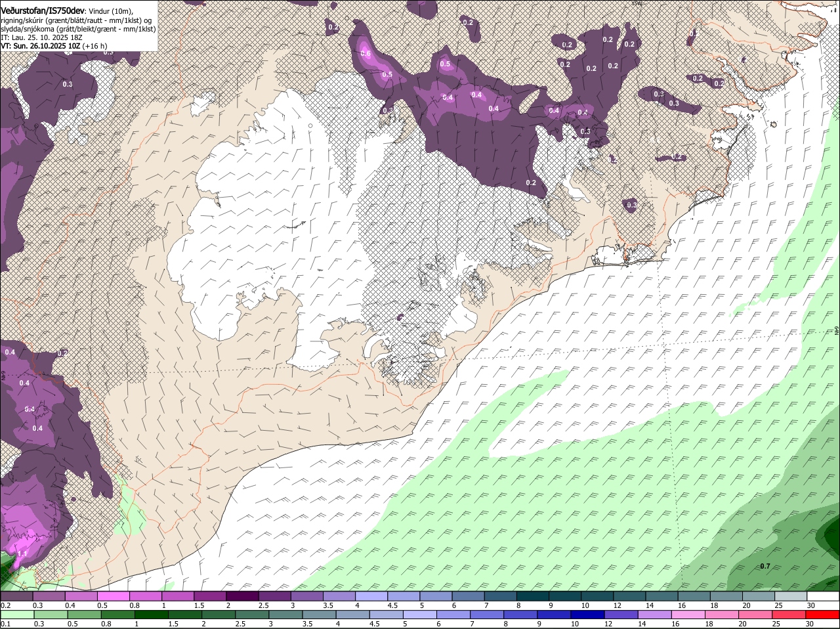Pick the mauve swatch between 0.3 and 0.4

(49, 596)
